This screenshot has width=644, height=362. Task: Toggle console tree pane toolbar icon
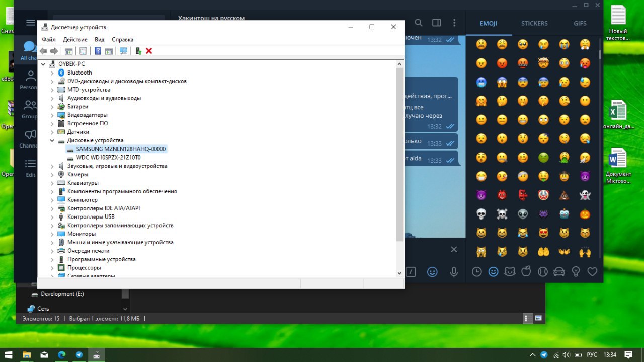(69, 51)
